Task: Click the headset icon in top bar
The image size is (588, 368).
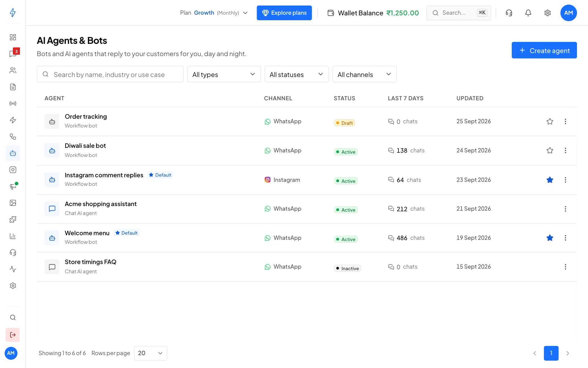Action: pos(509,13)
